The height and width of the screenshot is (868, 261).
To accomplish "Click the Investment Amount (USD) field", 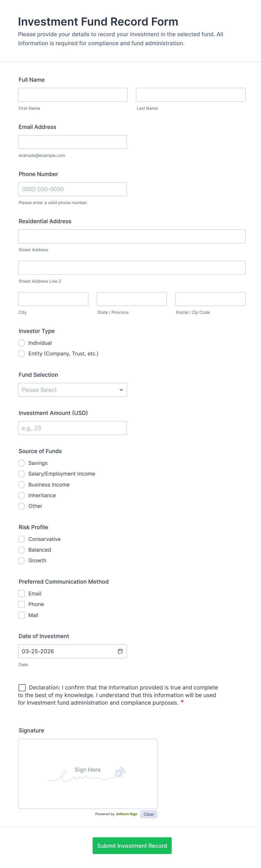I will coord(72,428).
